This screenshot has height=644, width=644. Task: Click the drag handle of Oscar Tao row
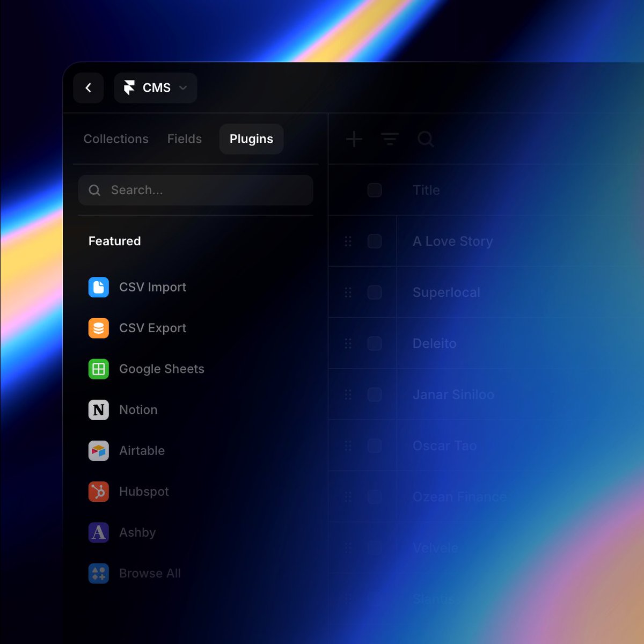click(348, 445)
